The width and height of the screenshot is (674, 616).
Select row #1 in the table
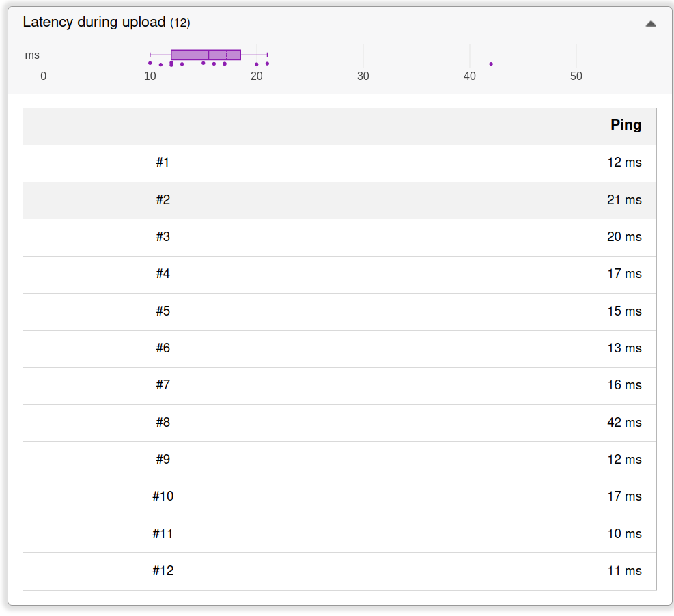point(163,163)
